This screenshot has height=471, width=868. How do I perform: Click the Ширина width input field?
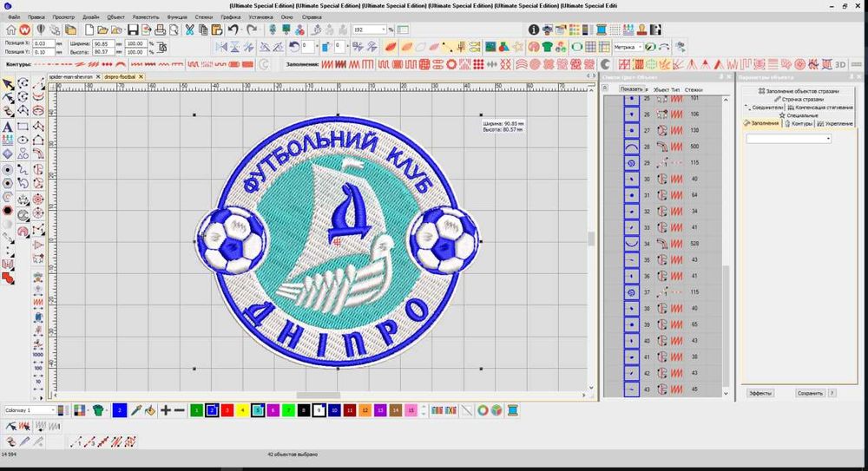103,43
